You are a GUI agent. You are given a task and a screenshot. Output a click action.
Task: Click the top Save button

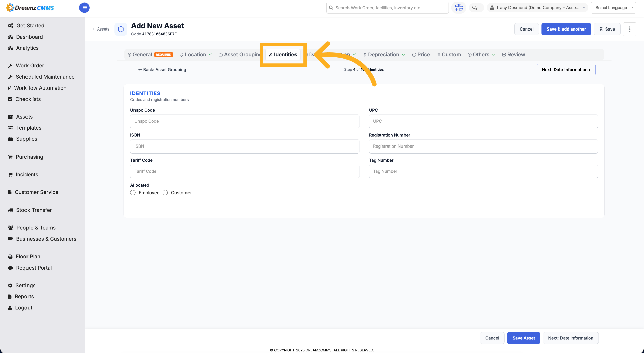click(607, 29)
